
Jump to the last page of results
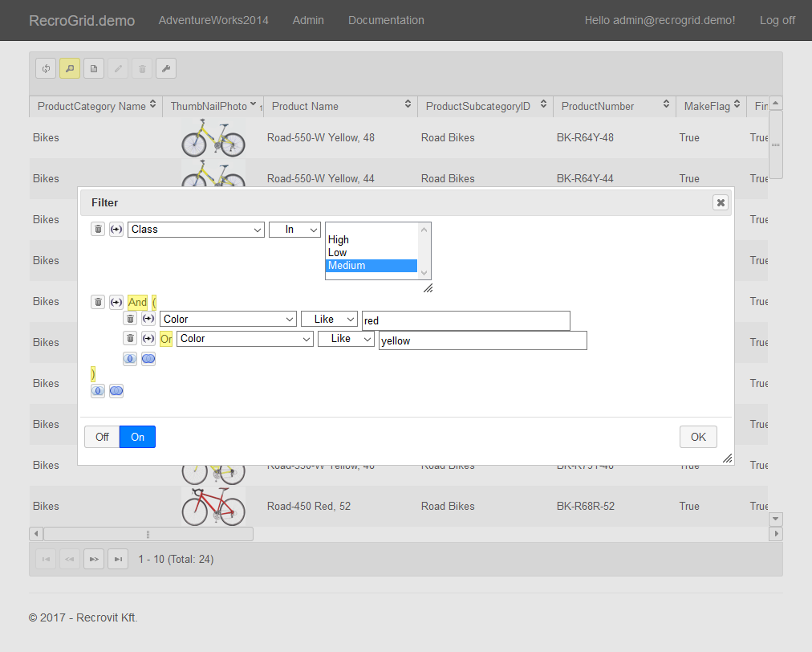pyautogui.click(x=118, y=559)
